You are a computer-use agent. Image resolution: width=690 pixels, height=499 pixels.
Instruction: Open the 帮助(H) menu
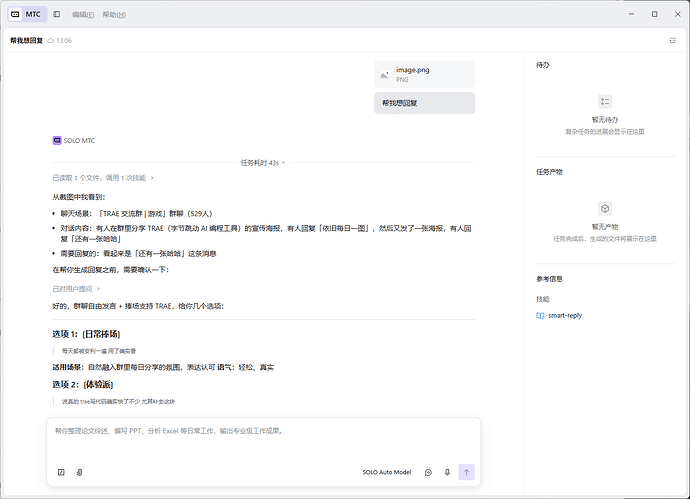114,15
